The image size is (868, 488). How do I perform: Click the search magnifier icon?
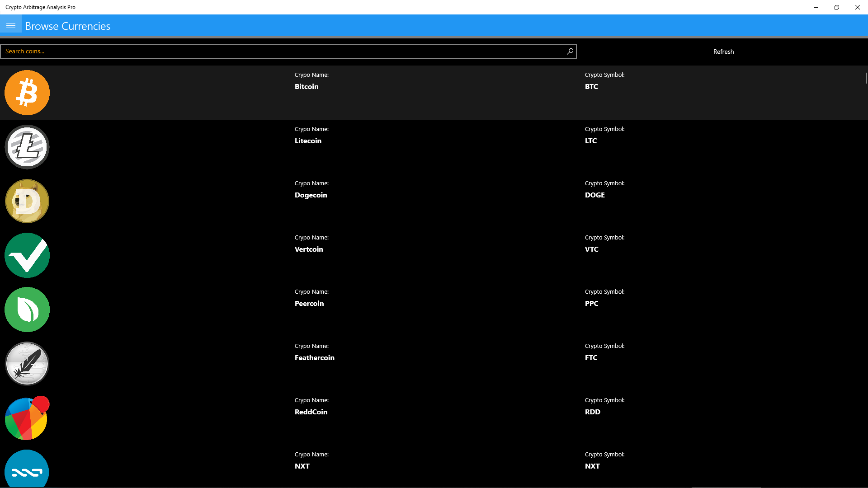[570, 52]
